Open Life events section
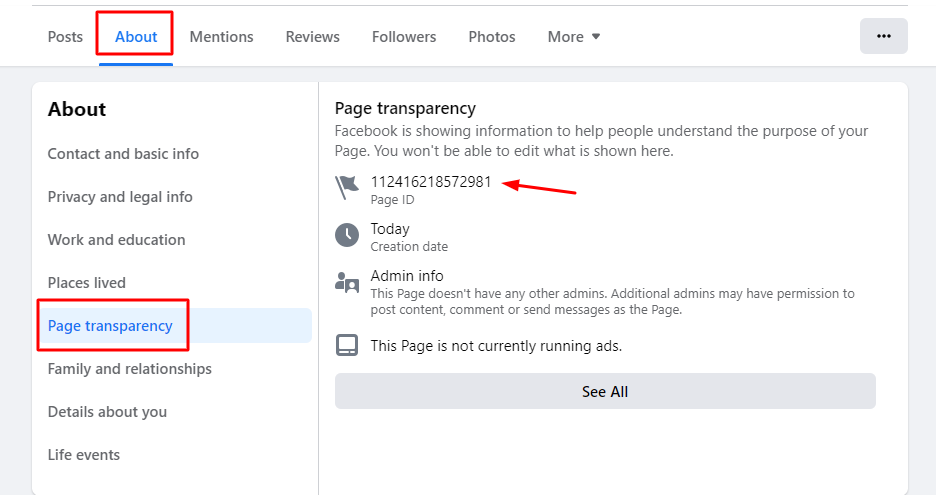This screenshot has width=936, height=495. (84, 455)
